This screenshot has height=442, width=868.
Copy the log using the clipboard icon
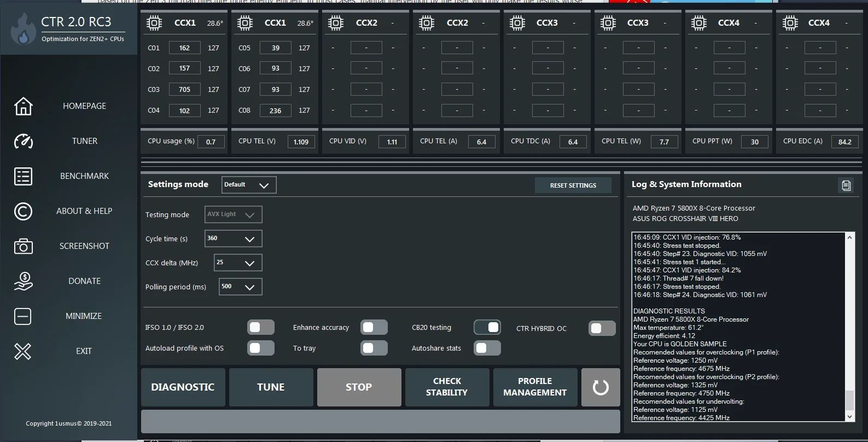tap(846, 185)
